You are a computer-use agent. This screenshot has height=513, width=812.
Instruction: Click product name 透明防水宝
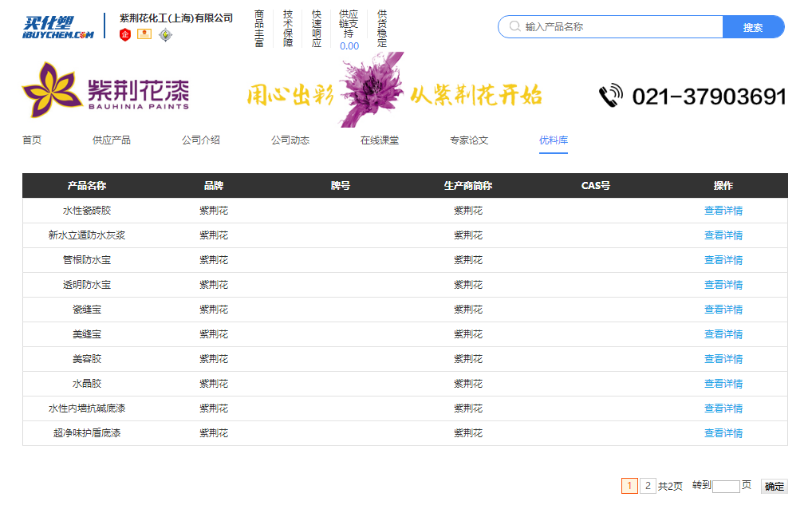pyautogui.click(x=87, y=285)
